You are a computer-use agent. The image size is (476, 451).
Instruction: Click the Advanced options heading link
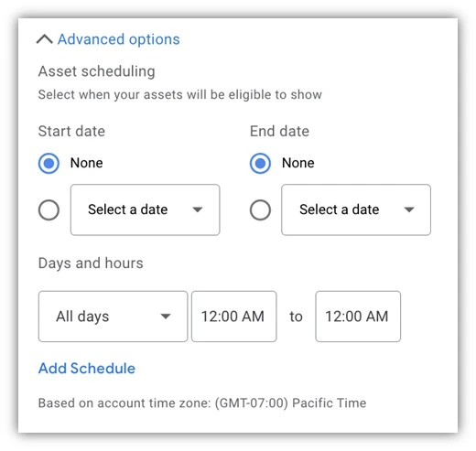tap(119, 39)
